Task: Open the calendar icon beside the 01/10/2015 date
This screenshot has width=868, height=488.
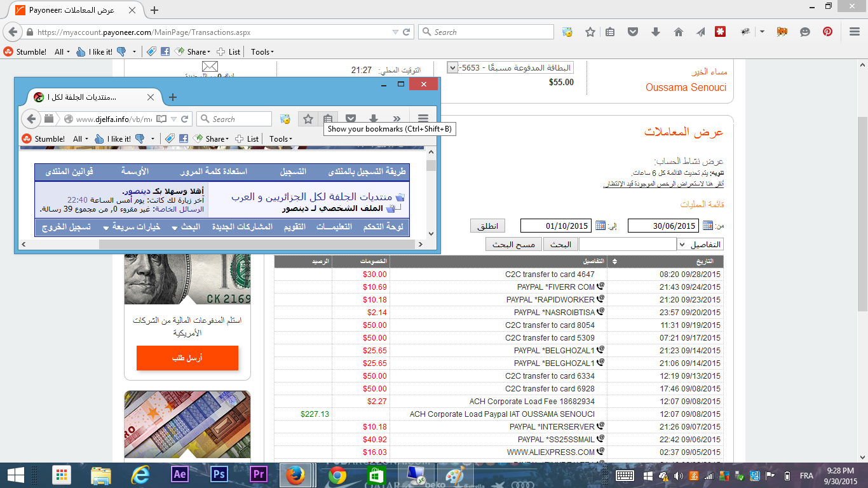Action: point(600,226)
